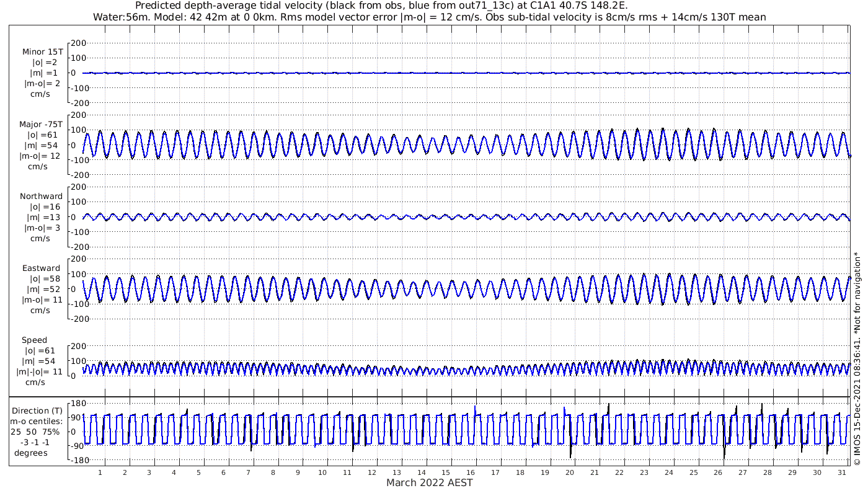Click the '200' tick of the Speed panel
This screenshot has height=496, width=868.
[78, 346]
